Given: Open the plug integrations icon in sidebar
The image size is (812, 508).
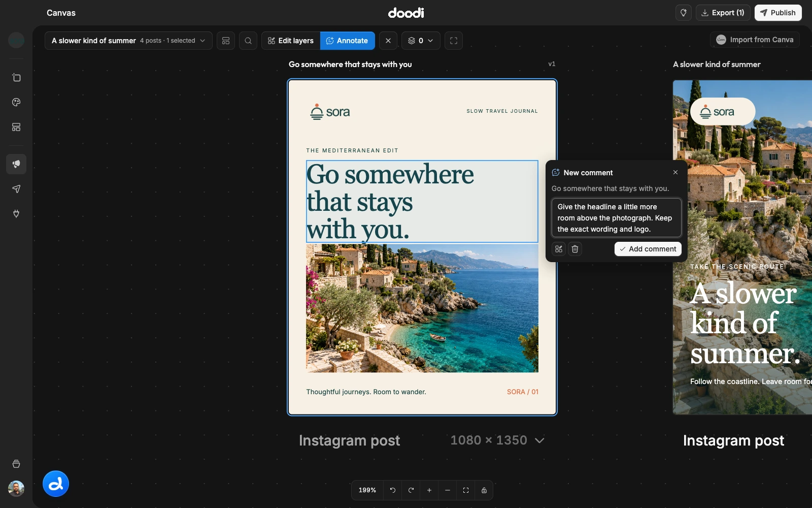Looking at the screenshot, I should pos(16,213).
